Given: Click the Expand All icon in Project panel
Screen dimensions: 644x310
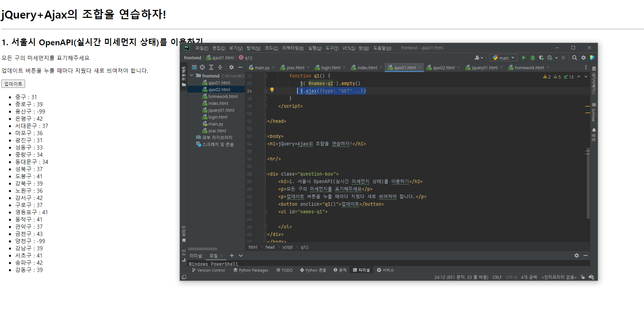Looking at the screenshot, I should 211,67.
